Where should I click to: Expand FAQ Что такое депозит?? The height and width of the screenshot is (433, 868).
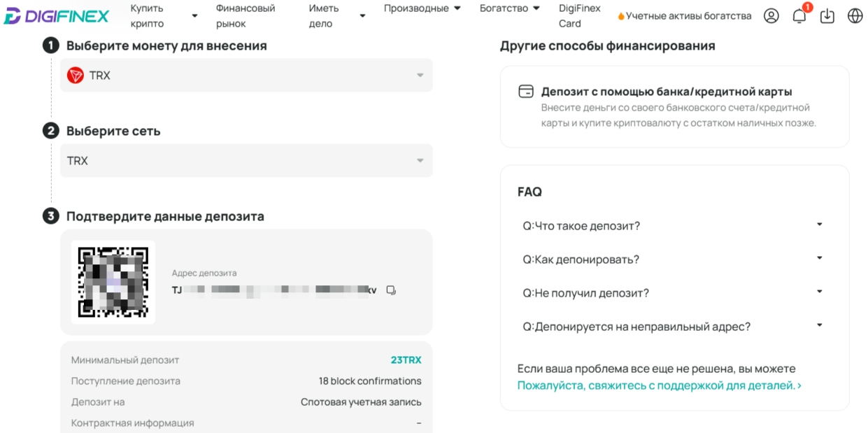click(x=674, y=226)
